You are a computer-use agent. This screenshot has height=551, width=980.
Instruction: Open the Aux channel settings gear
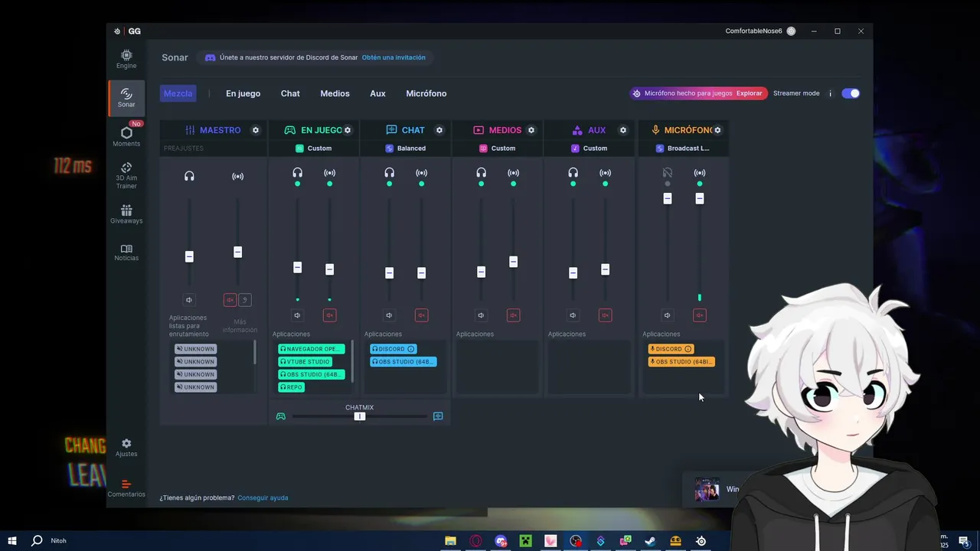point(623,130)
